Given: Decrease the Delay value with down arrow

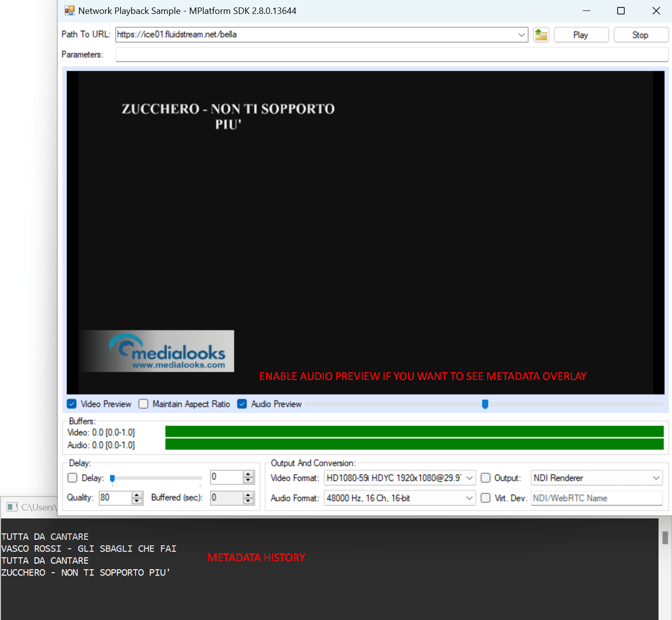Looking at the screenshot, I should pos(249,481).
